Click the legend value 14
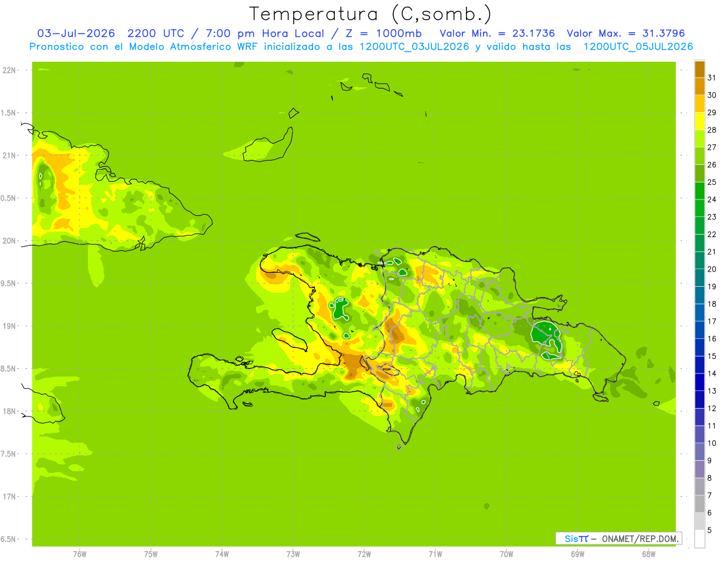Screen dimensions: 728x562 712,373
